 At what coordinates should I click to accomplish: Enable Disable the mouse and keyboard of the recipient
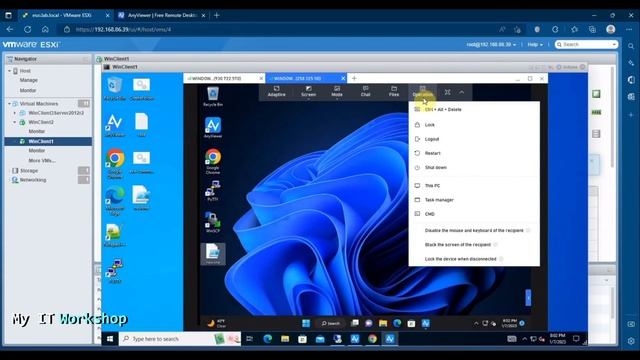pos(474,231)
